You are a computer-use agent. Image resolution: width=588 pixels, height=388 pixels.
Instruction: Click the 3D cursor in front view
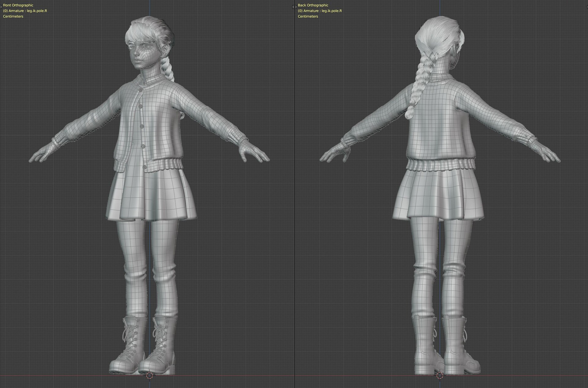(x=149, y=375)
